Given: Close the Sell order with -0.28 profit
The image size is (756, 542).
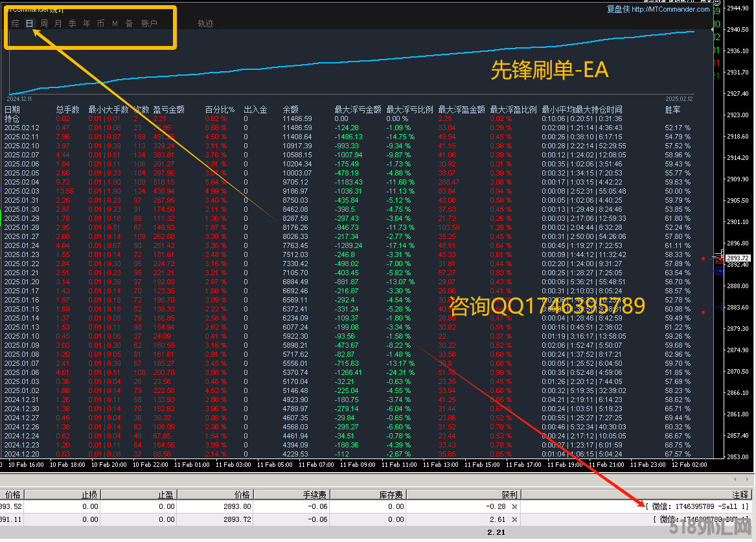Looking at the screenshot, I should click(x=514, y=506).
